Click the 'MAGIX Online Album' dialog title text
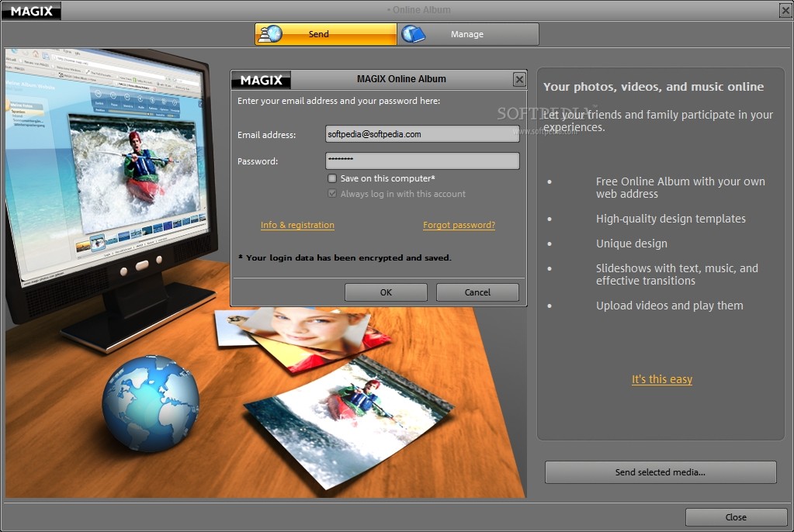Image resolution: width=794 pixels, height=532 pixels. click(x=401, y=79)
